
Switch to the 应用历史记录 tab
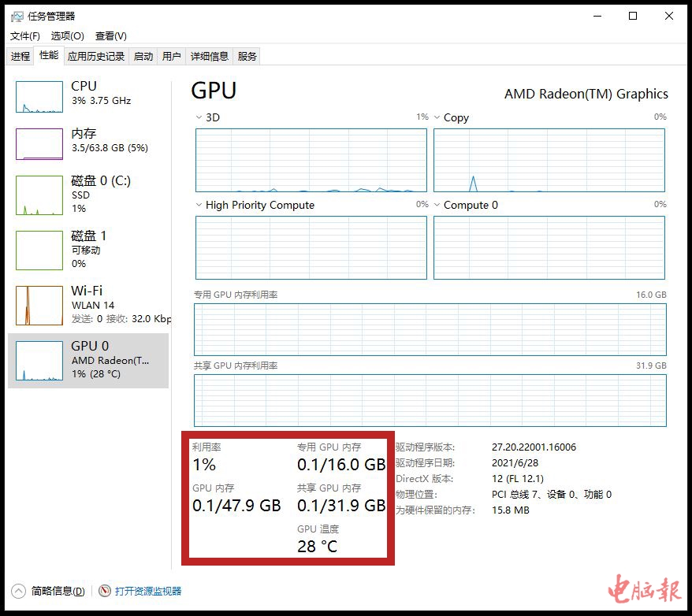(x=96, y=56)
